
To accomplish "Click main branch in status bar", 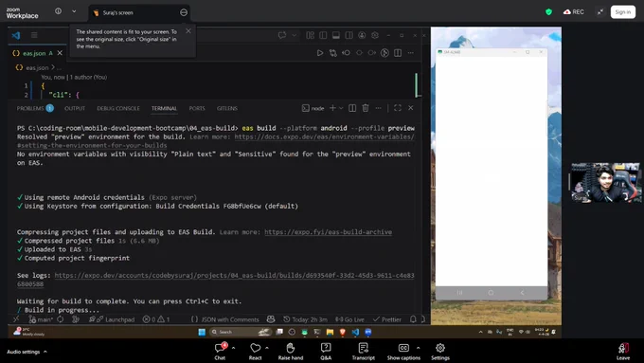I will coord(41,319).
